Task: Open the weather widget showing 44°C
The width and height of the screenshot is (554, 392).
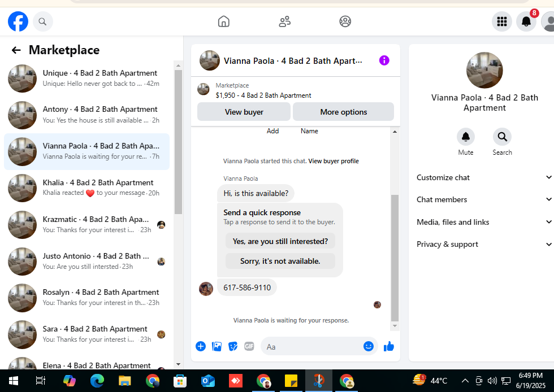Action: (430, 380)
